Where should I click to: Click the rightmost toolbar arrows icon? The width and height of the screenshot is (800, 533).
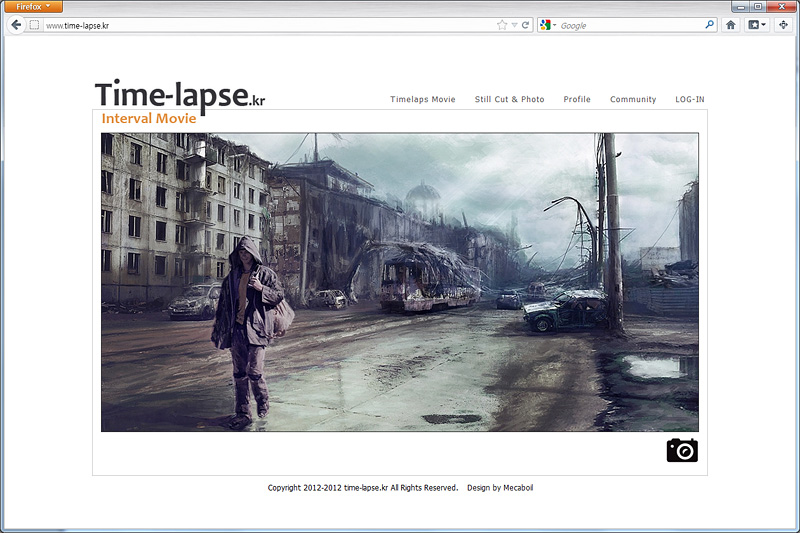pos(783,25)
